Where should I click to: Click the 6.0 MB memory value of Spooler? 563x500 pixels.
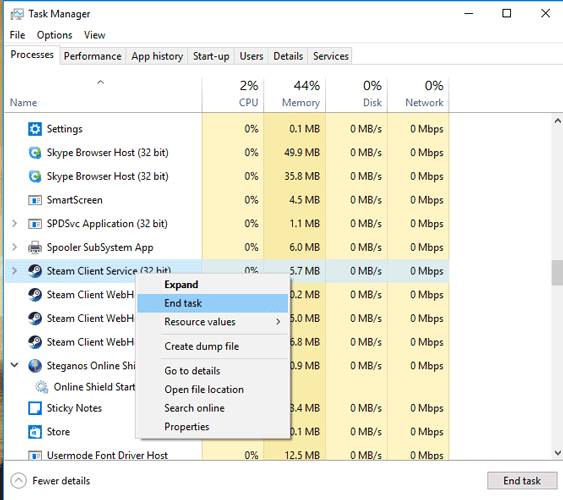pos(304,247)
